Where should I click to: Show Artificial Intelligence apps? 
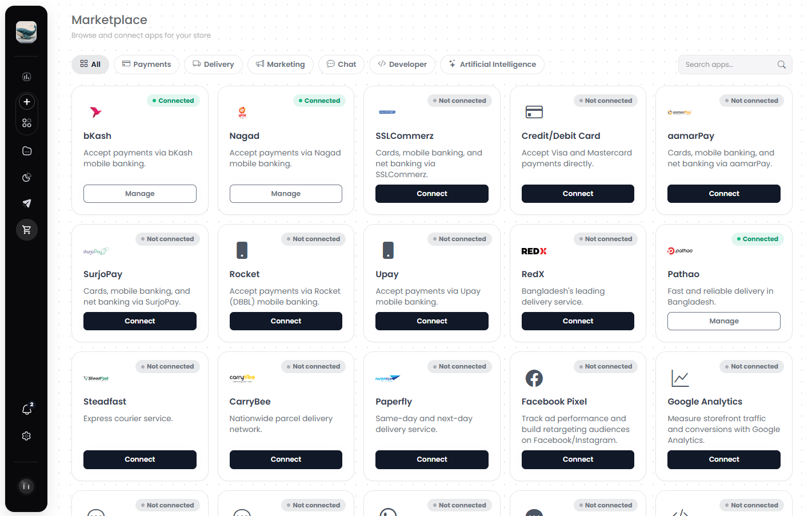[492, 65]
